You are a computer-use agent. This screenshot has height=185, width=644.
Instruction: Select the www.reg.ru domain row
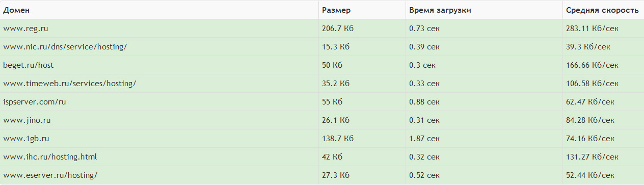(322, 29)
